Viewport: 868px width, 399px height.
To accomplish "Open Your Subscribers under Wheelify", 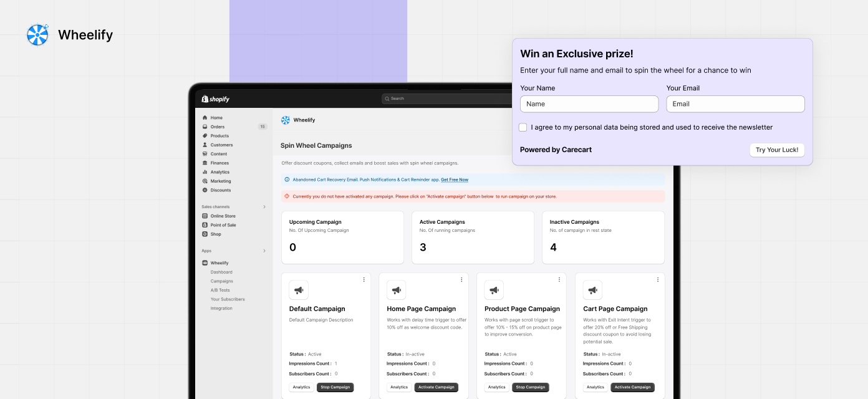I will point(228,299).
